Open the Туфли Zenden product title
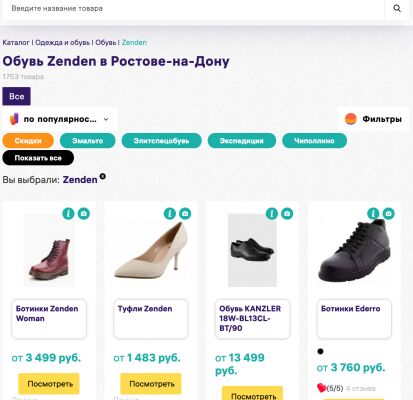The height and width of the screenshot is (400, 413). point(145,309)
